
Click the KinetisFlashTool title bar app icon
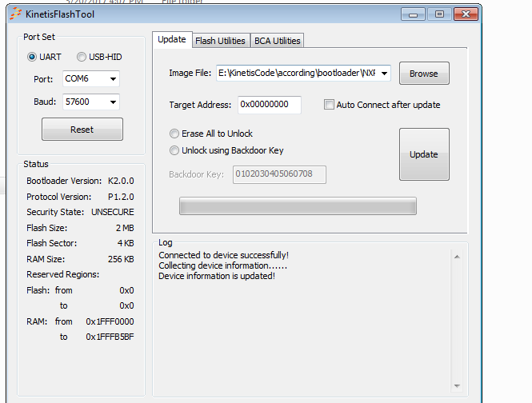(x=16, y=14)
